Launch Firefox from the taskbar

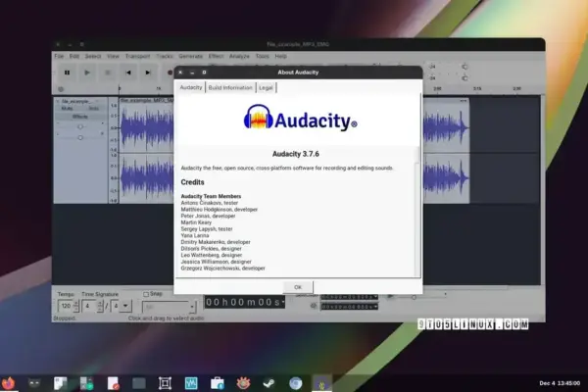[8, 383]
